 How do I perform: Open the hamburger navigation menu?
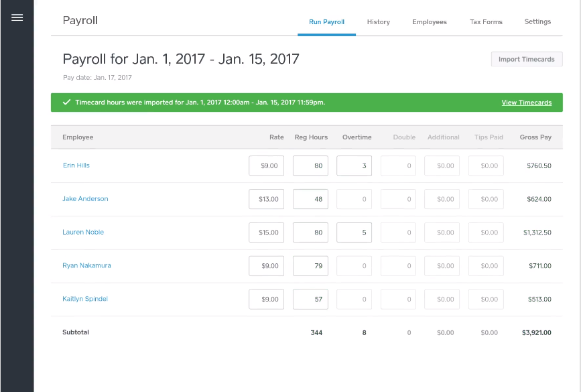(x=17, y=17)
